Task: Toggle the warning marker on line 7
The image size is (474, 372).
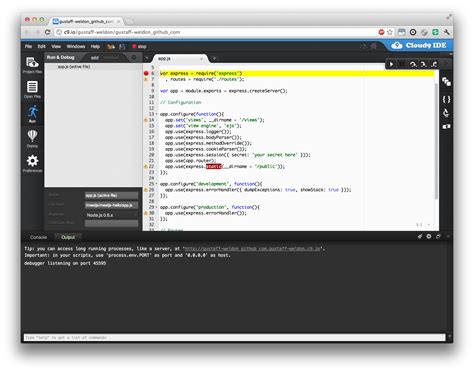Action: (x=146, y=79)
